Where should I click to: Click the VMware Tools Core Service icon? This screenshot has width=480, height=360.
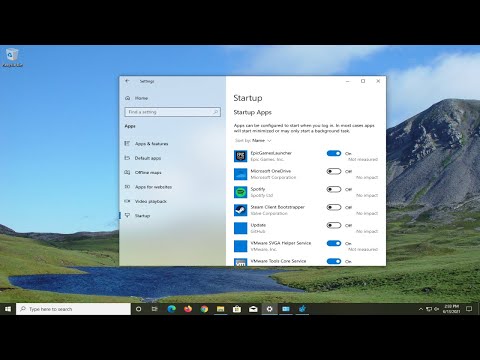(240, 262)
